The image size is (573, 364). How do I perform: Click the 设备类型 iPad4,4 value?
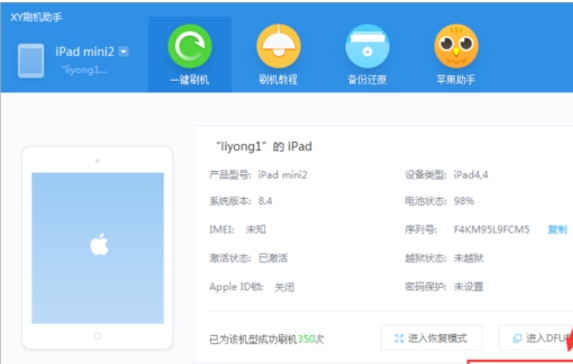471,175
